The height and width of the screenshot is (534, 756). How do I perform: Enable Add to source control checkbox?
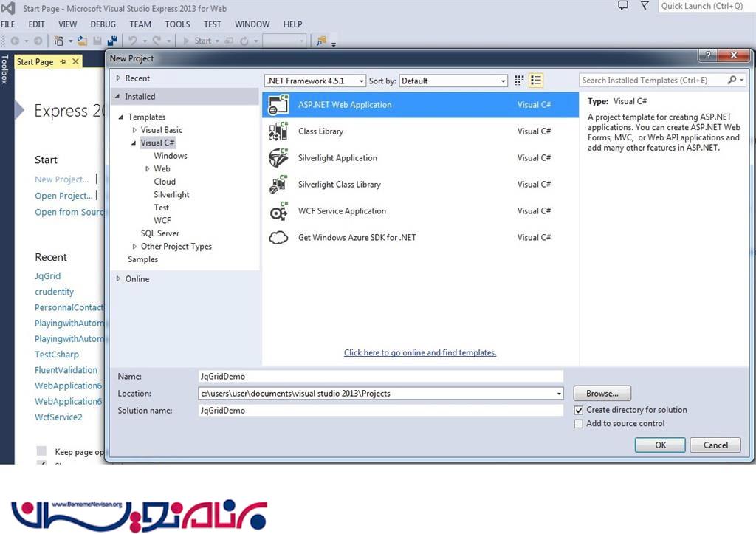579,424
